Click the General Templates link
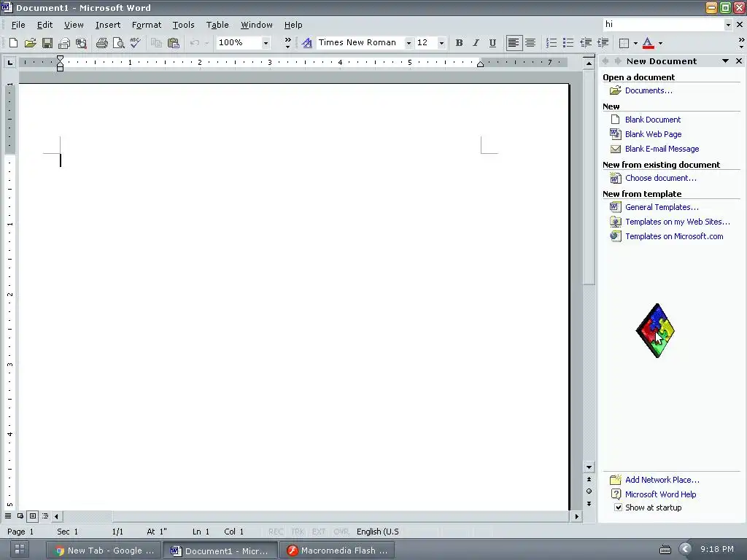Image resolution: width=747 pixels, height=560 pixels. [662, 207]
